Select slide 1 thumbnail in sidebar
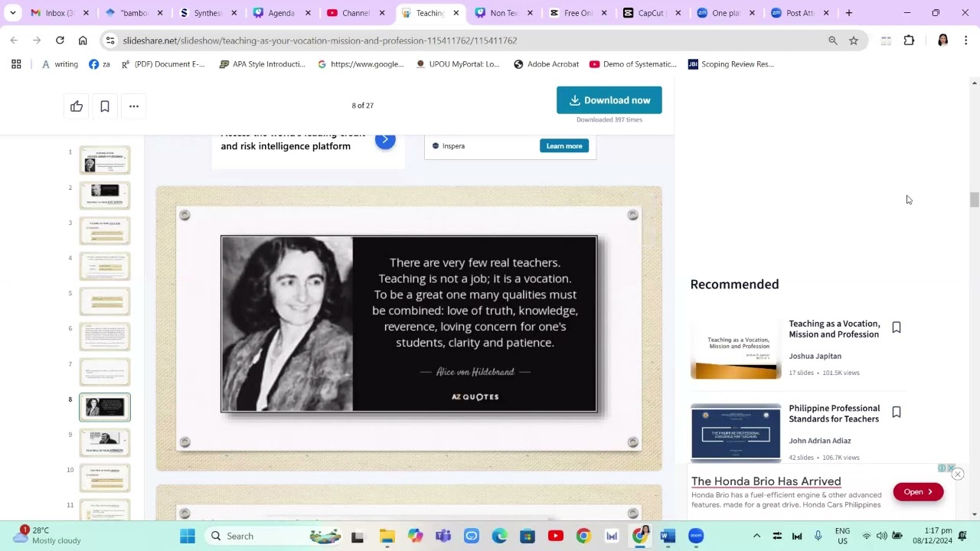980x551 pixels. coord(105,160)
